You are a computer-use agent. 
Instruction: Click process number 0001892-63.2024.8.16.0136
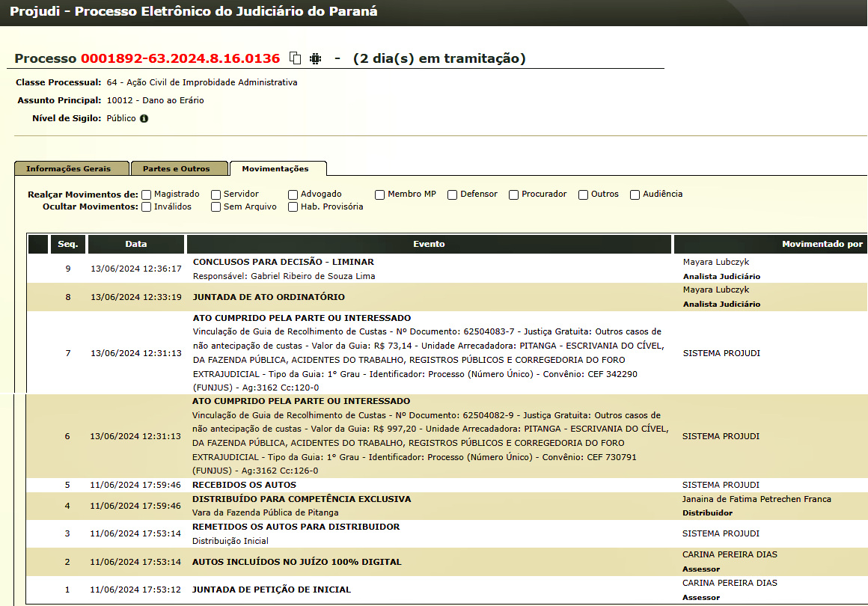[x=180, y=58]
